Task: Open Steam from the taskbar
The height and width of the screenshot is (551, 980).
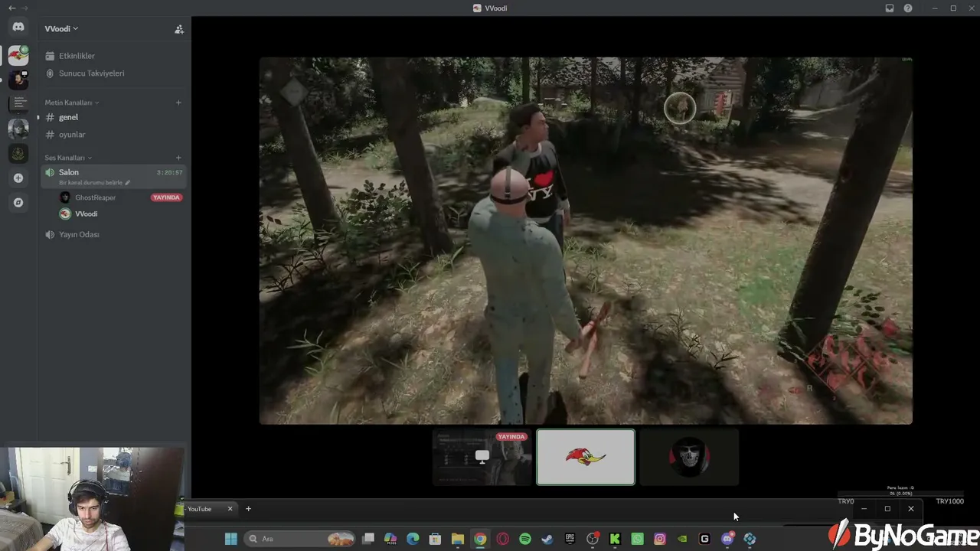Action: coord(547,539)
